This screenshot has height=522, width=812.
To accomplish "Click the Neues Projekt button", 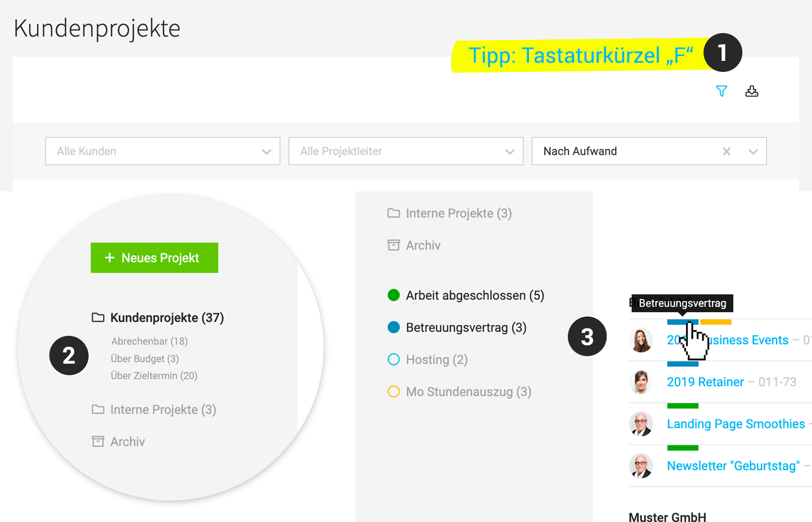I will pos(154,258).
